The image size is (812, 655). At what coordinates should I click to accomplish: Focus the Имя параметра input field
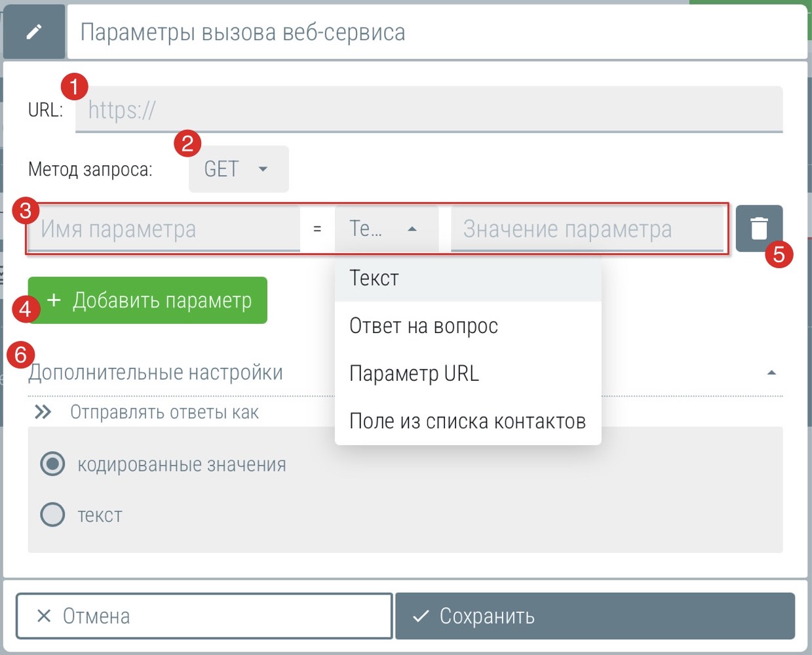tap(164, 229)
